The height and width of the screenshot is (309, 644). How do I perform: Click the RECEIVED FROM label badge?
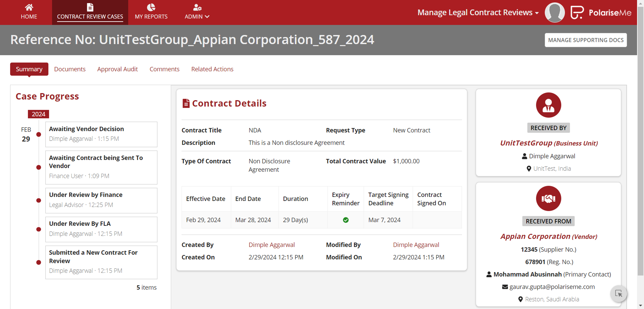[x=548, y=221]
